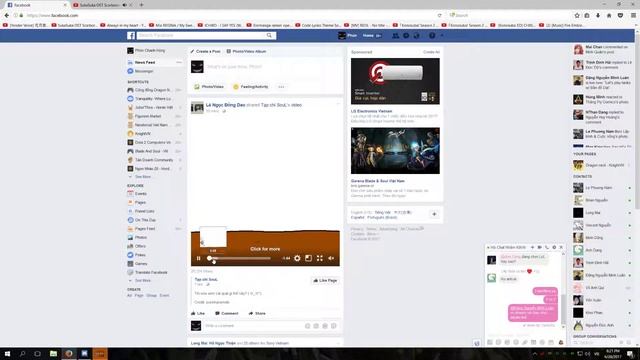Bookmark page with the star icon
The height and width of the screenshot is (360, 640).
click(577, 16)
